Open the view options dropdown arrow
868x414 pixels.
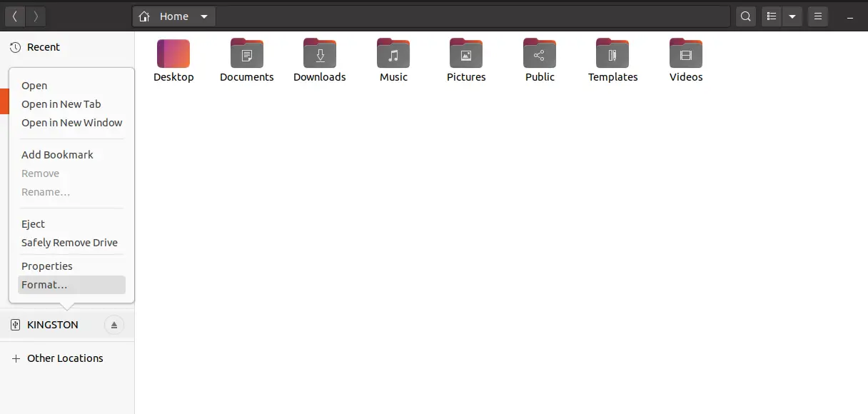(792, 16)
